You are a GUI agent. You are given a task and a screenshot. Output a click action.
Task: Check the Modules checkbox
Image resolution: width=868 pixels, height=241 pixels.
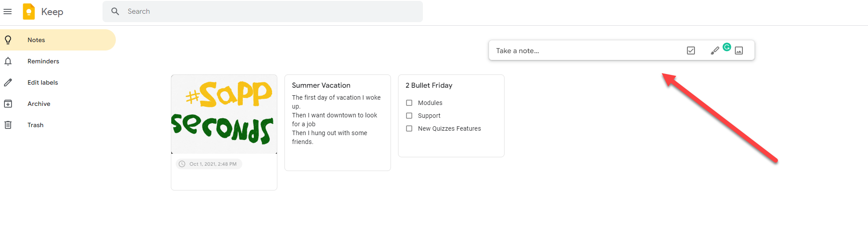click(x=409, y=103)
